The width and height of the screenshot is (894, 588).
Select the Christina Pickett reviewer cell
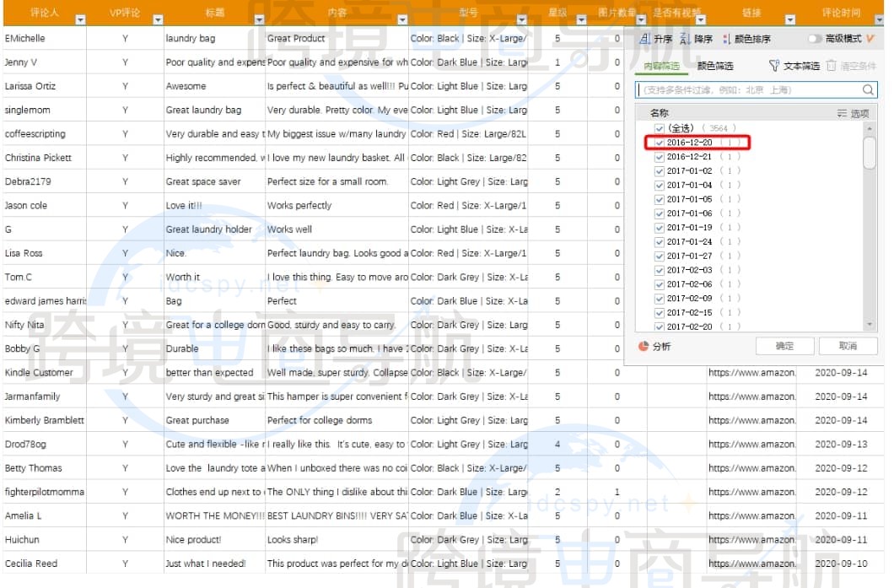pos(45,158)
